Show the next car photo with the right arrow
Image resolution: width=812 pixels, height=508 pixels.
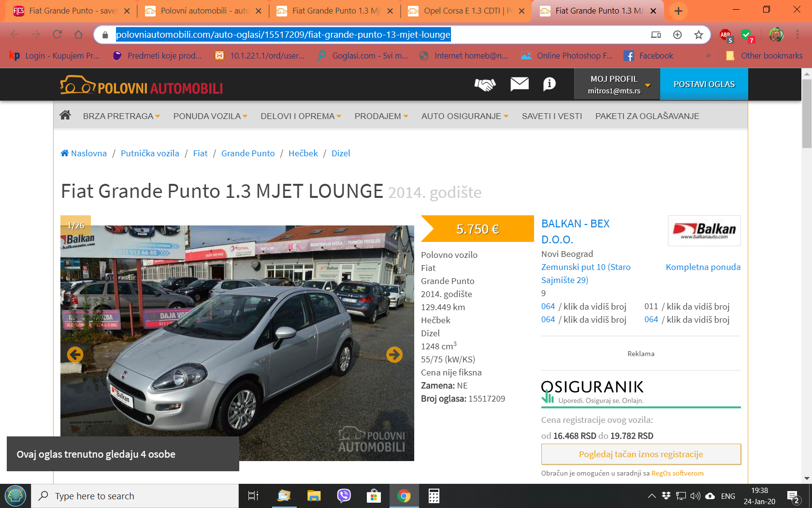tap(394, 355)
